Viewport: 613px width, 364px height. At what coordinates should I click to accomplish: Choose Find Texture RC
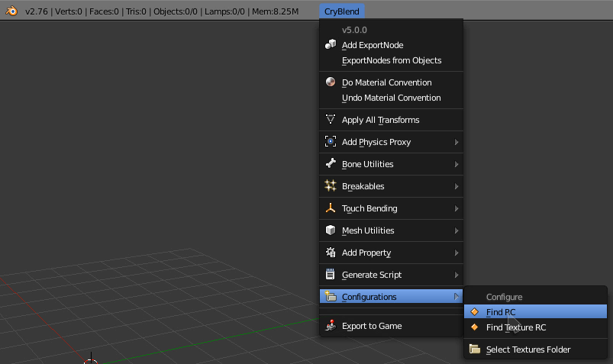point(535,327)
